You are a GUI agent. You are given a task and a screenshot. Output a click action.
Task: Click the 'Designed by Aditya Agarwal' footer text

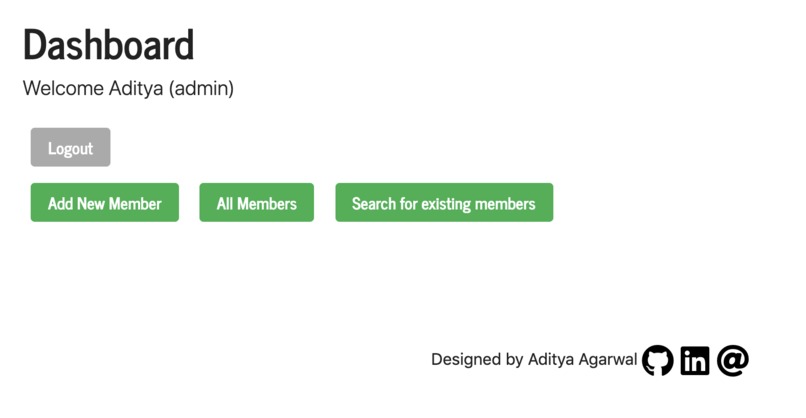pos(534,359)
